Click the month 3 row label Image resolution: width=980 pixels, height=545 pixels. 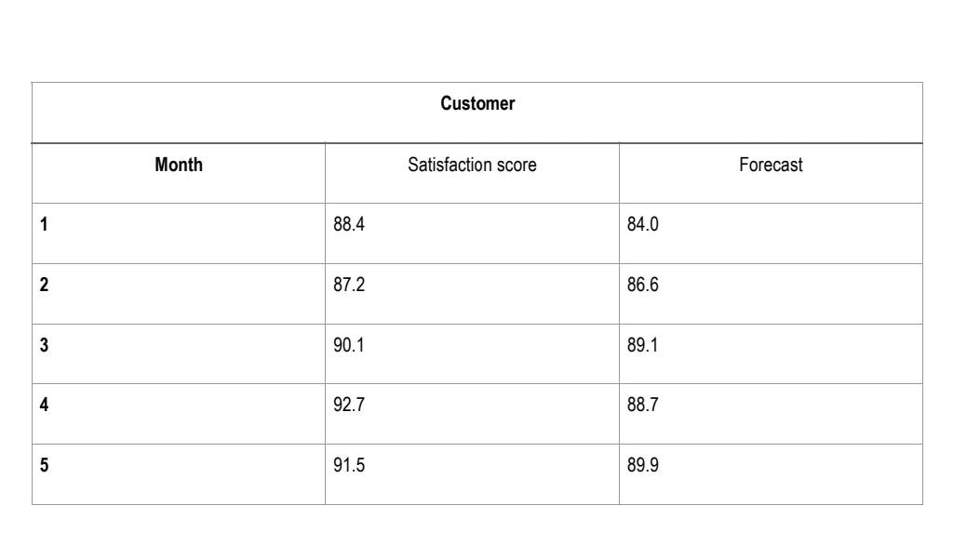tap(44, 345)
